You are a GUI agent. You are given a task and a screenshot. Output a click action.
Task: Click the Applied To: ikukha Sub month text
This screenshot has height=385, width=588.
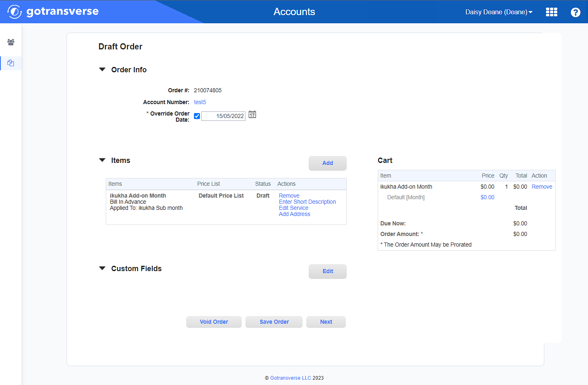coord(146,208)
